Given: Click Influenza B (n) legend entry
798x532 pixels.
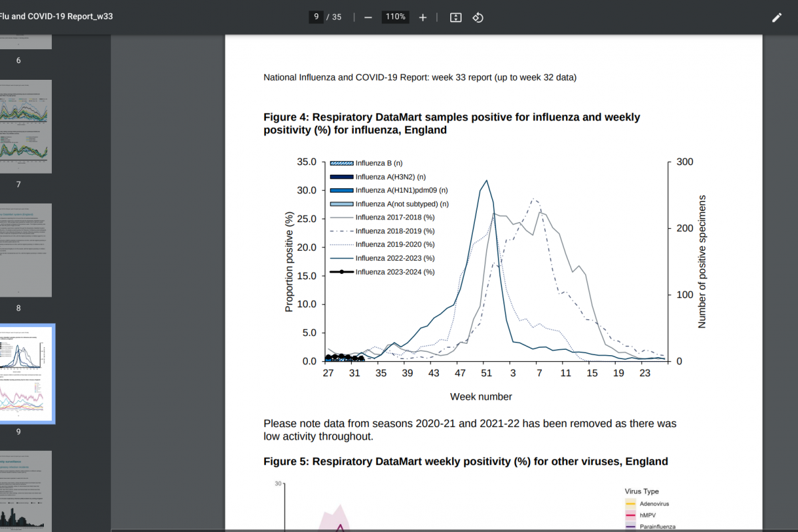Looking at the screenshot, I should coord(378,163).
